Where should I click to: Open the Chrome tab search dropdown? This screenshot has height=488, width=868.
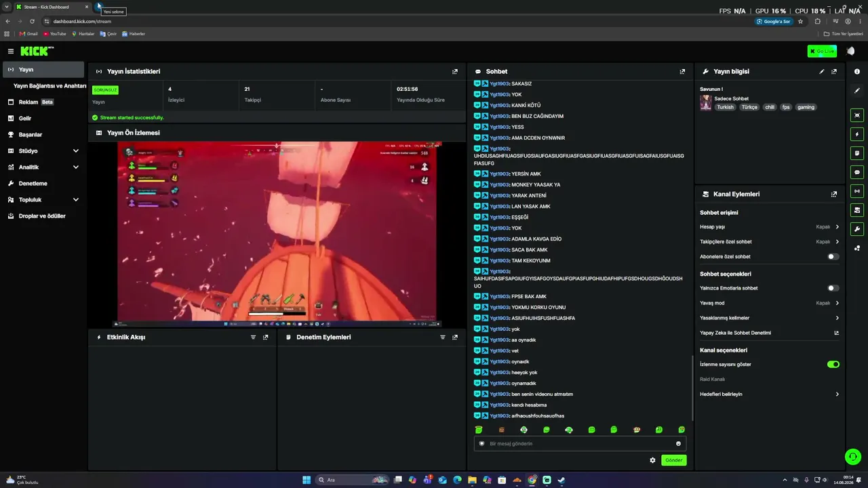(7, 7)
